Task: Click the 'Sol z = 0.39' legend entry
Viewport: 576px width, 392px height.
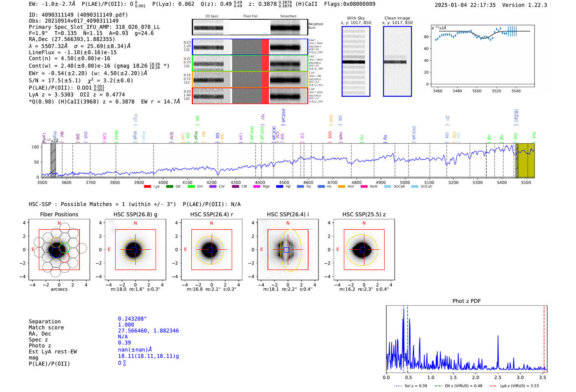Action: [x=411, y=386]
